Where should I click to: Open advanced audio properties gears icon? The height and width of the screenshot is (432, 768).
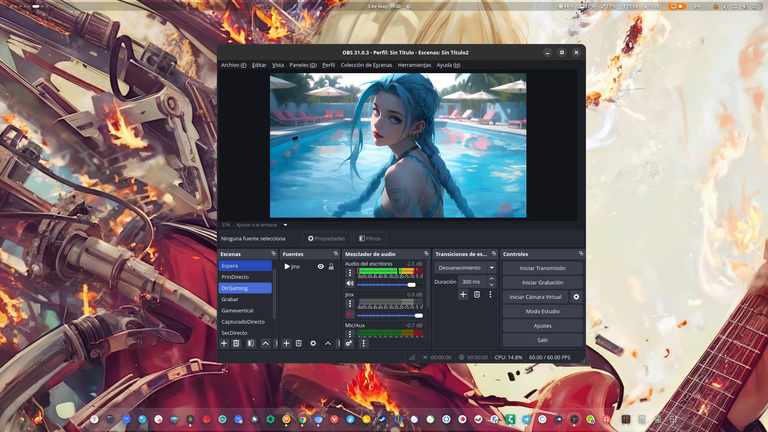(x=349, y=343)
